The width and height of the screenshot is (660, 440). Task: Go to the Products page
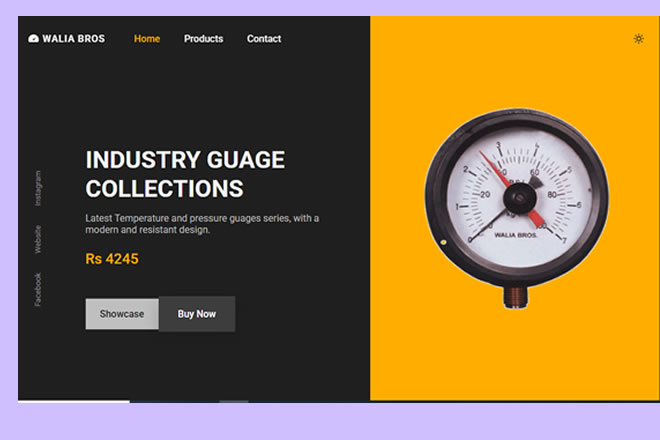pyautogui.click(x=203, y=39)
